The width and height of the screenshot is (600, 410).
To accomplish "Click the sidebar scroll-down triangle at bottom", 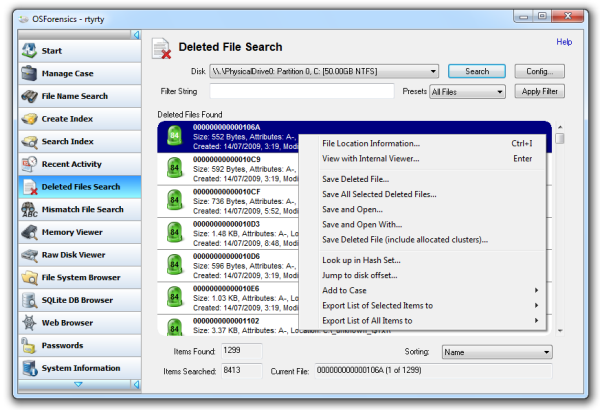I will 78,384.
